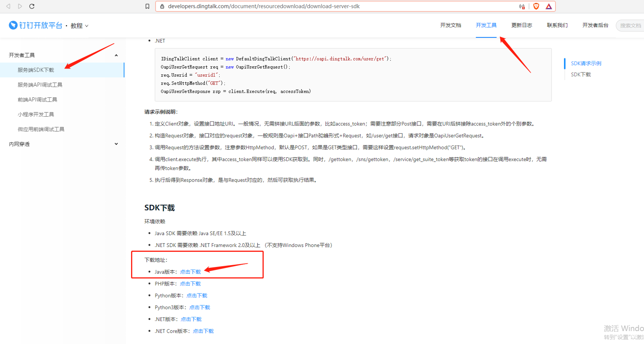Click the Java SDK 需要依赖 Java SE/EE line

(x=200, y=233)
